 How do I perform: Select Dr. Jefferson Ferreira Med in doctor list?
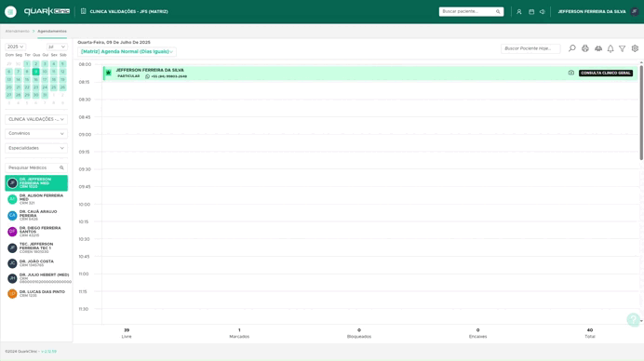point(36,183)
